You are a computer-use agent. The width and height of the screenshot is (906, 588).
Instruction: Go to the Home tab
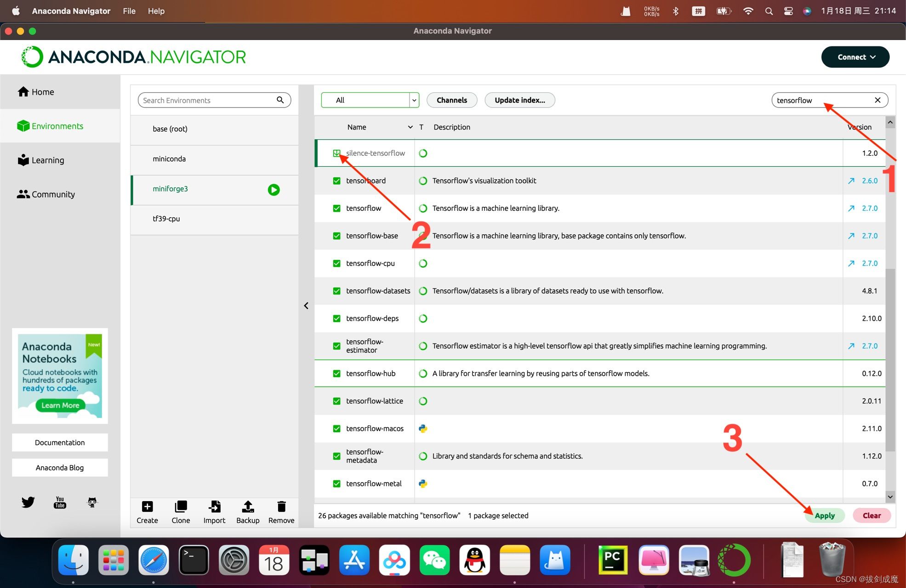click(x=60, y=92)
